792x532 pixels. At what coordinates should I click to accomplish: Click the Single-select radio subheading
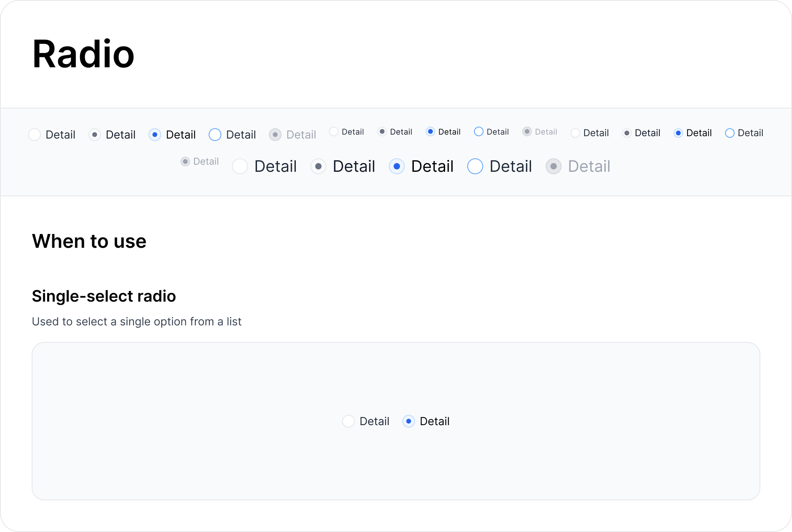coord(104,296)
